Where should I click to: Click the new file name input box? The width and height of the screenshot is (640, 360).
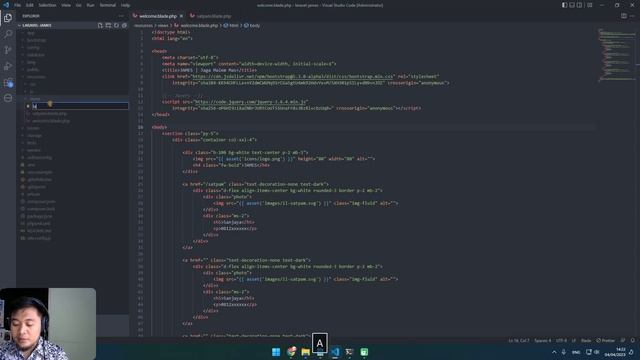click(x=80, y=106)
